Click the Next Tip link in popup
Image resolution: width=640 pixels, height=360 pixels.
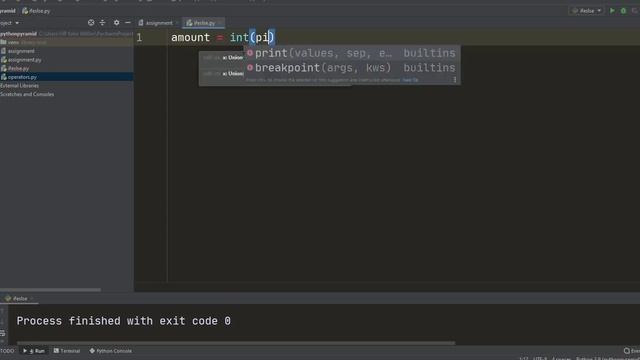tap(410, 80)
